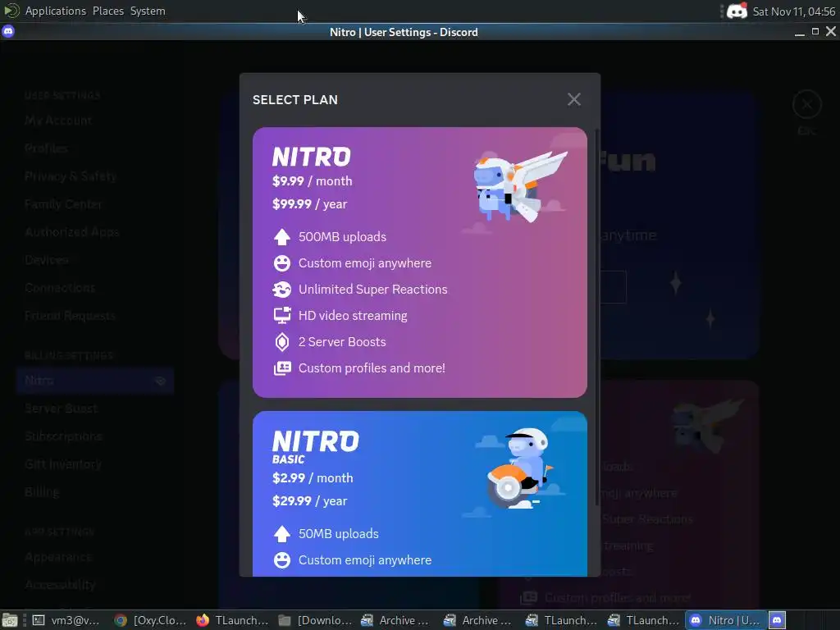This screenshot has width=840, height=630.
Task: Click the '2 Server Boosts' text
Action: pos(342,342)
